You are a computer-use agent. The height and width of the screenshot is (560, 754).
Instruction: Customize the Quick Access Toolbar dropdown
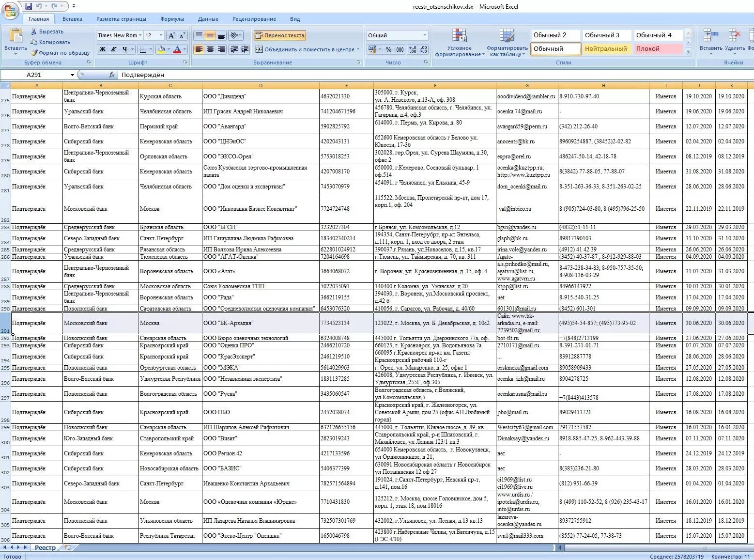(x=74, y=6)
